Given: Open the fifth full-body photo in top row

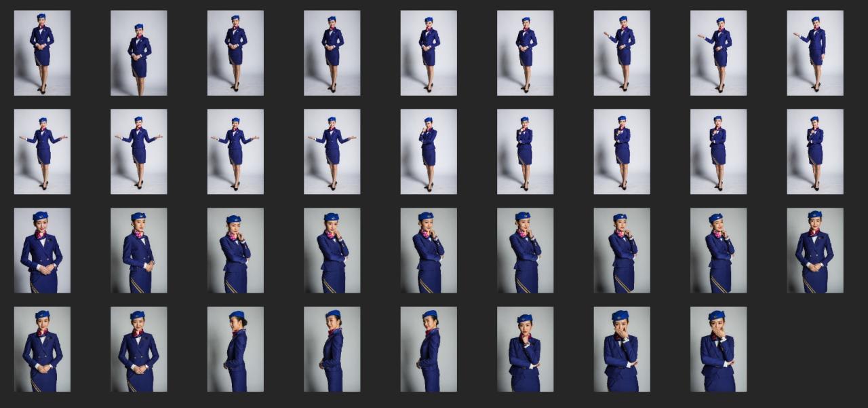Looking at the screenshot, I should tap(429, 53).
